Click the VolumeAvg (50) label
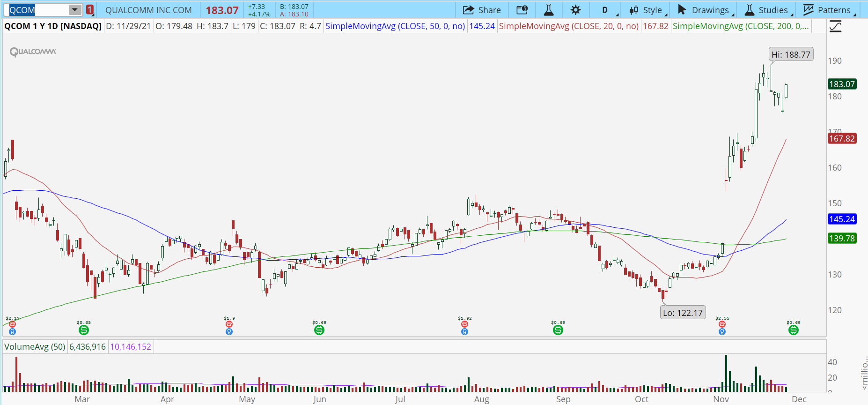868x405 pixels. point(35,347)
